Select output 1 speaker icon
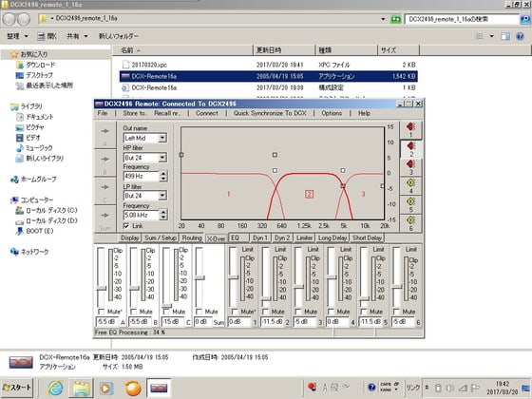This screenshot has height=399, width=532. (410, 130)
